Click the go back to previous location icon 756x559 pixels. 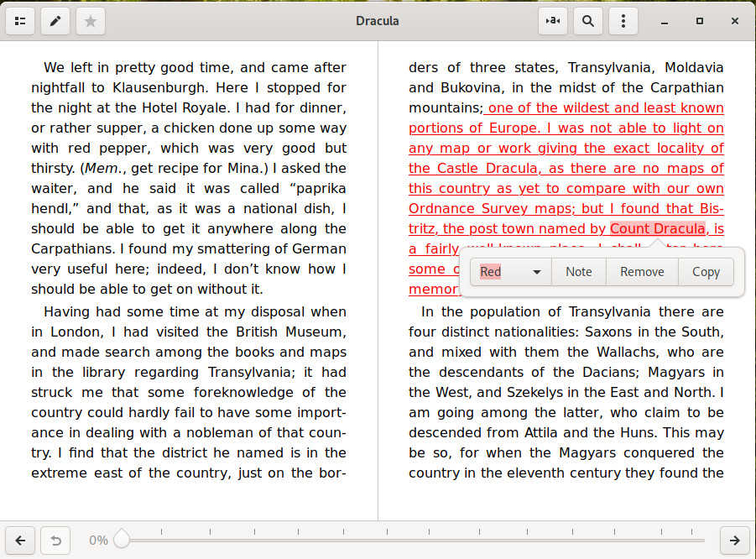pyautogui.click(x=55, y=541)
